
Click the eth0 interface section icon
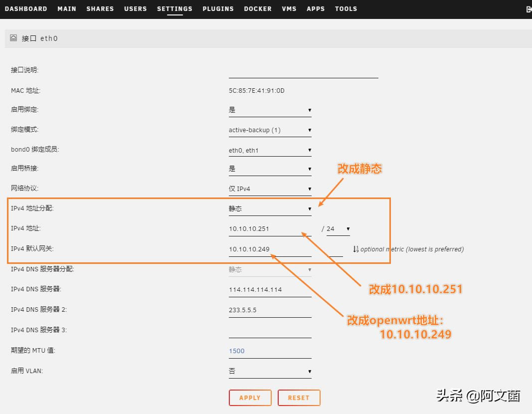point(13,38)
